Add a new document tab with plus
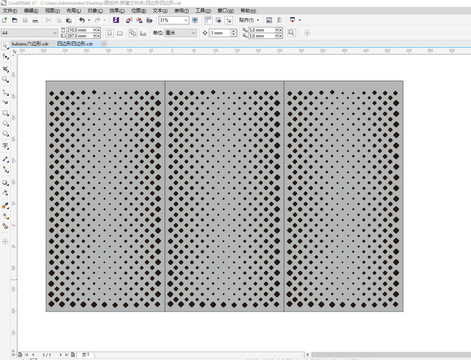The height and width of the screenshot is (360, 471). (104, 44)
